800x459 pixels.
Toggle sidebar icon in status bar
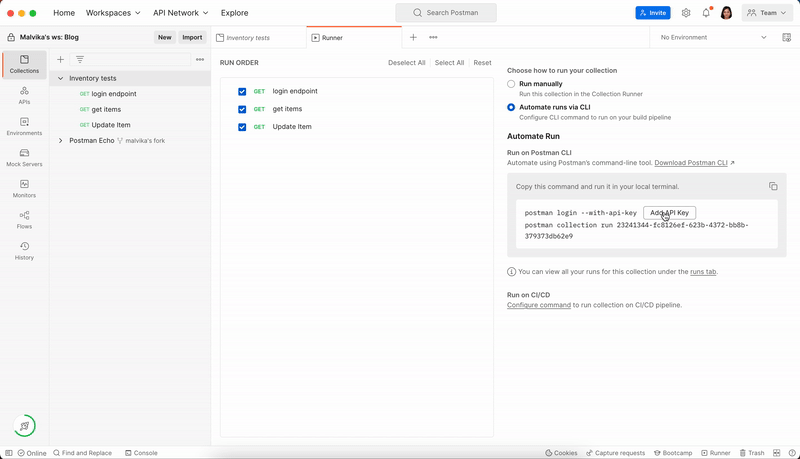coord(9,453)
